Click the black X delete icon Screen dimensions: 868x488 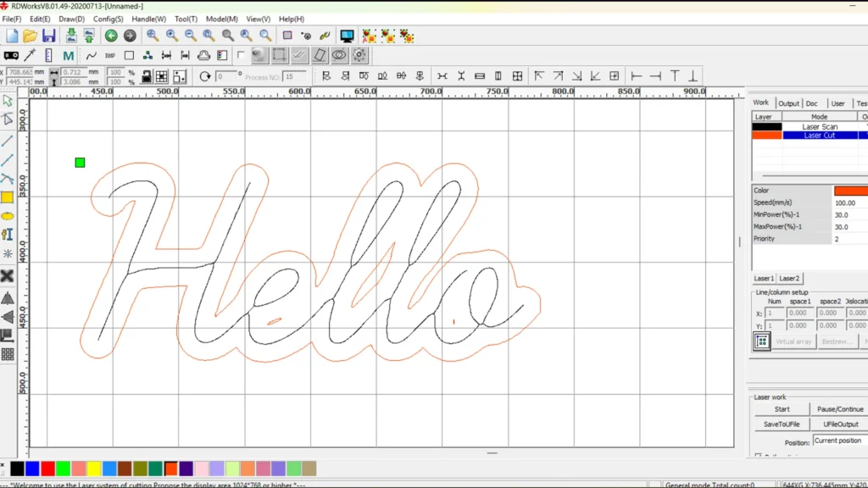click(7, 275)
